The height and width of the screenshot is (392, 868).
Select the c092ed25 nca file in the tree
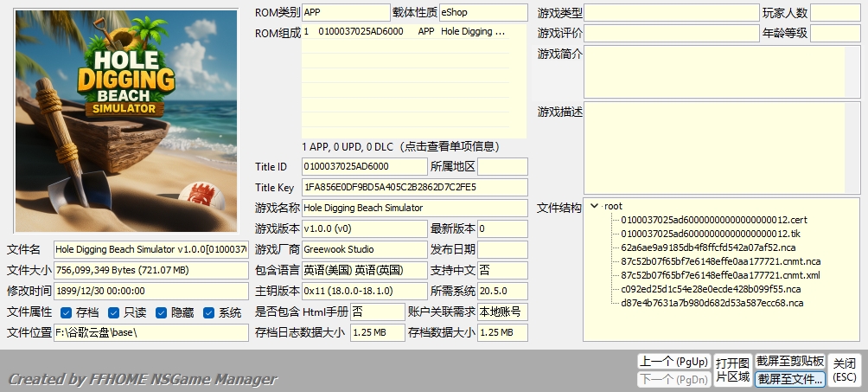coord(711,289)
